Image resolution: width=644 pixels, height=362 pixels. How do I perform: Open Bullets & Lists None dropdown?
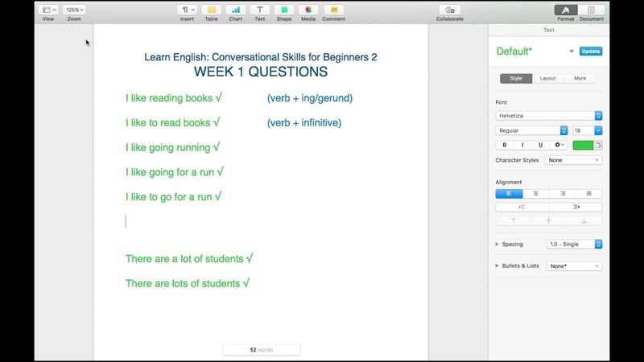point(574,266)
